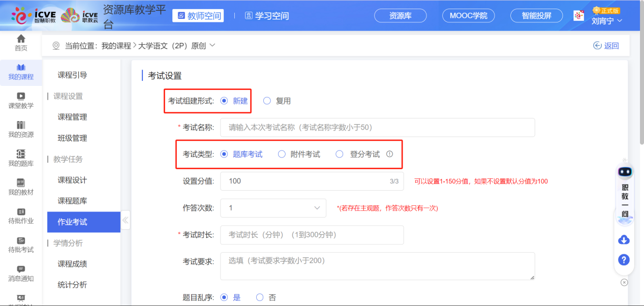Open 课程题库 in course menu
644x306 pixels.
click(x=72, y=201)
